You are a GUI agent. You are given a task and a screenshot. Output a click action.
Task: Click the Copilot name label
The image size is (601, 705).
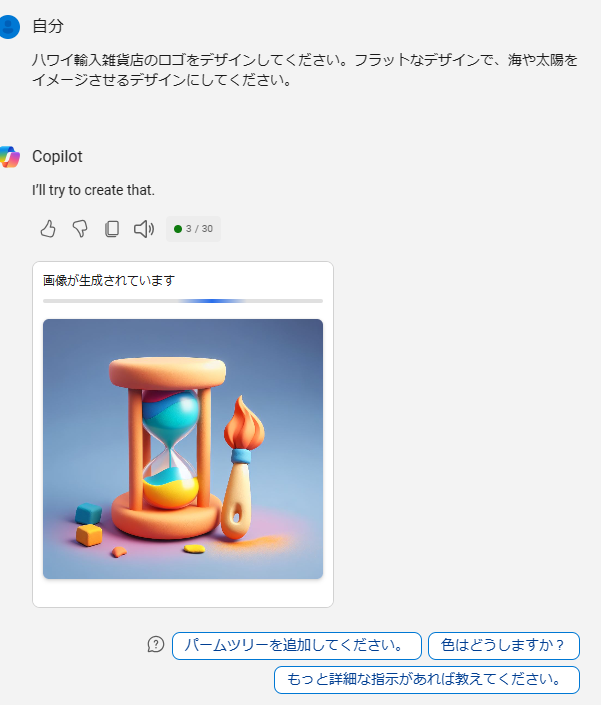[58, 156]
